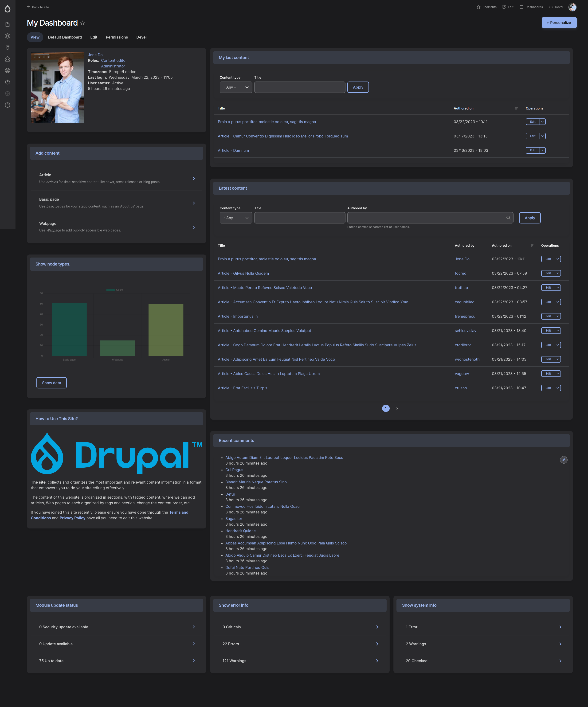Open the Content page icon in sidebar
This screenshot has height=708, width=588.
click(8, 25)
